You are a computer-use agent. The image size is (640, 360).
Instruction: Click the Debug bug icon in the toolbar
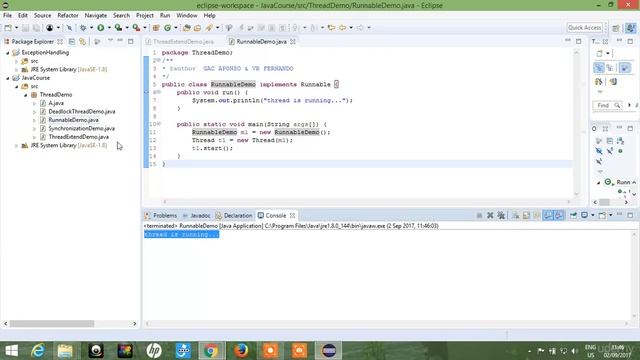83,28
